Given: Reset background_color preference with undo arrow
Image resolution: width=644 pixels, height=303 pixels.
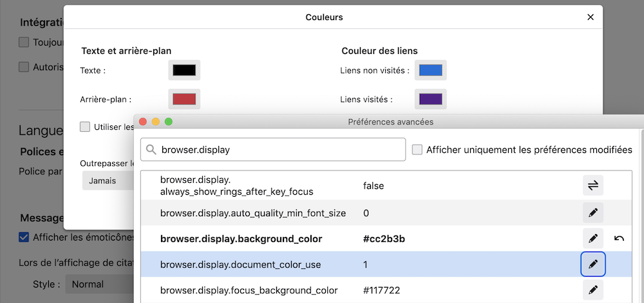Looking at the screenshot, I should [619, 238].
